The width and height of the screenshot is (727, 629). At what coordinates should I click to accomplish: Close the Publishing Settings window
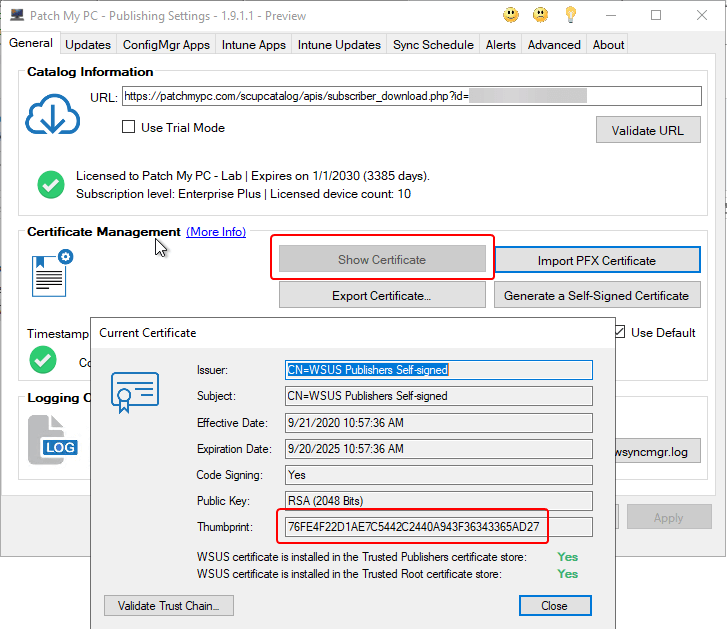pyautogui.click(x=701, y=15)
